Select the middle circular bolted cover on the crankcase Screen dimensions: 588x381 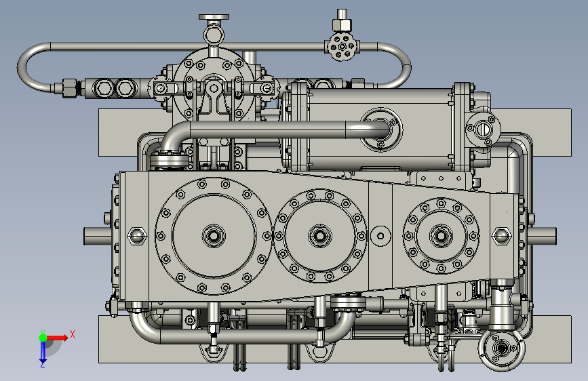(320, 236)
